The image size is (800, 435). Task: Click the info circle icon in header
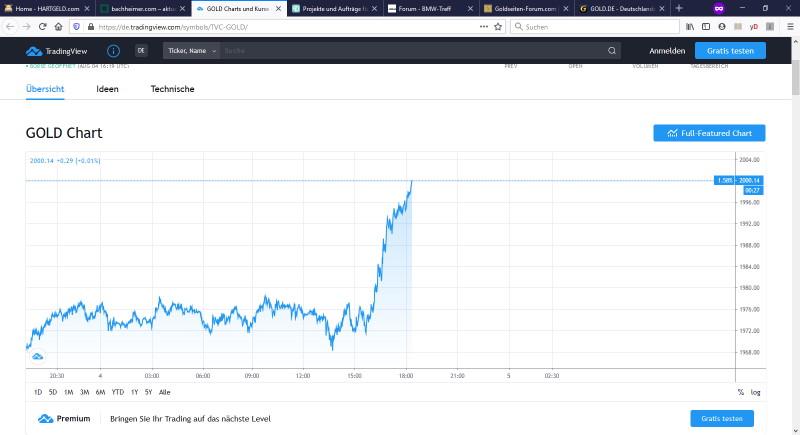[x=113, y=50]
